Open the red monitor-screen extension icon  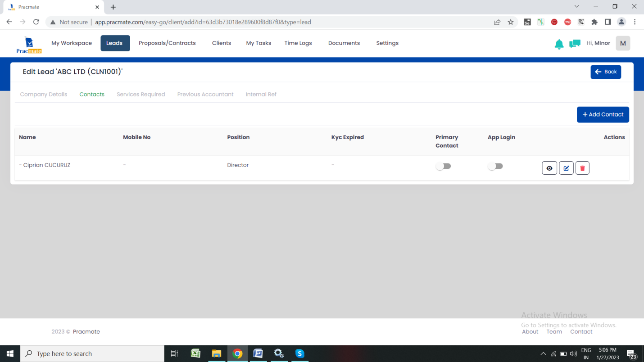pyautogui.click(x=554, y=22)
